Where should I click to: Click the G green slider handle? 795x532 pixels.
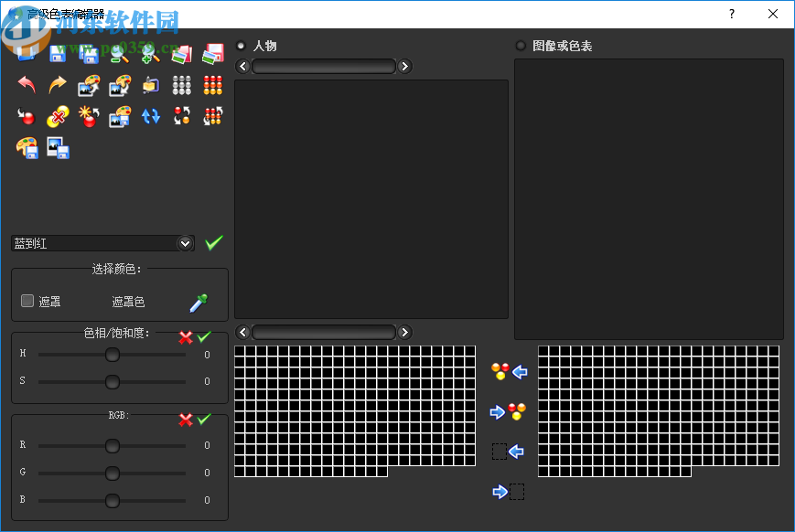pos(113,473)
